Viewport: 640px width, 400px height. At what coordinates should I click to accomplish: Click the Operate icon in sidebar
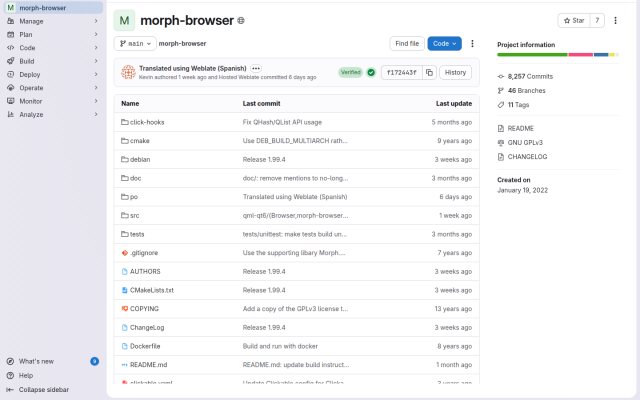click(x=11, y=88)
